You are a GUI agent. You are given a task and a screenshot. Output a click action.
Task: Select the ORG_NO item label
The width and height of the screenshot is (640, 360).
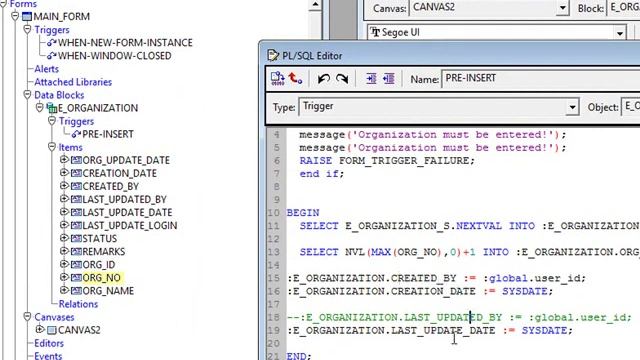point(102,278)
